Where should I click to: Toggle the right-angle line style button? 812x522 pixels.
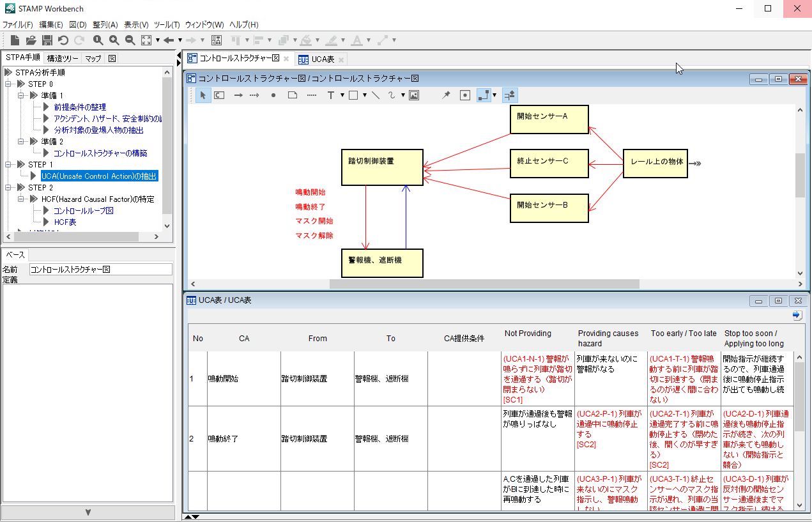[484, 95]
